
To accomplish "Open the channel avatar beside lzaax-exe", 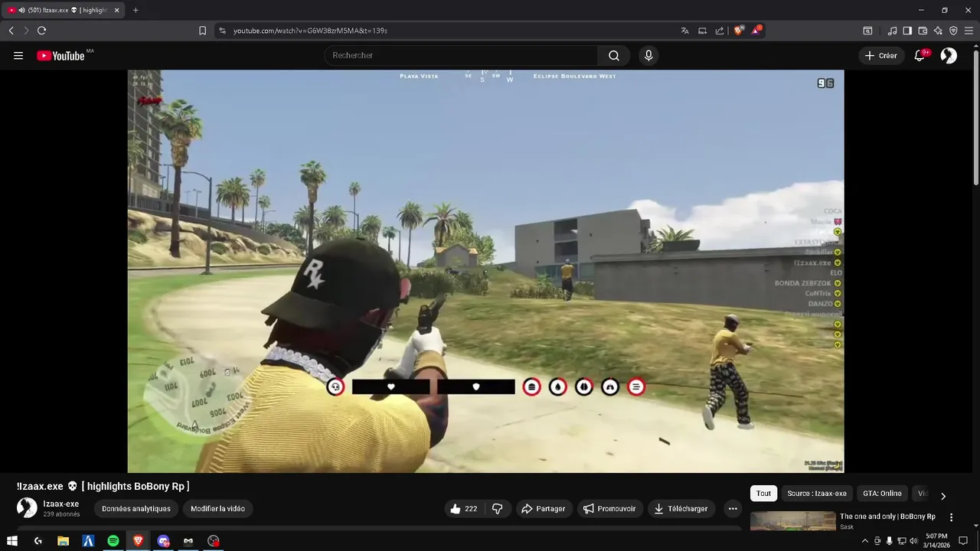I will click(27, 508).
